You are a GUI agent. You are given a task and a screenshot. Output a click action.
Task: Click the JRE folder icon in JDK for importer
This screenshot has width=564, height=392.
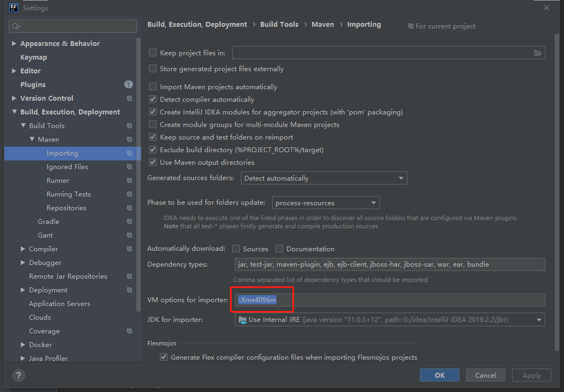(x=243, y=320)
